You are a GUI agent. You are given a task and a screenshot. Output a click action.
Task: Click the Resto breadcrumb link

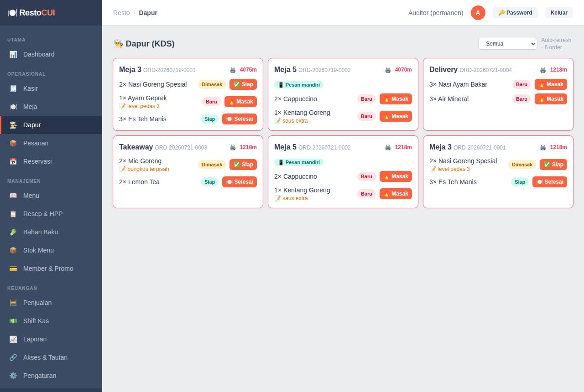[x=121, y=13]
